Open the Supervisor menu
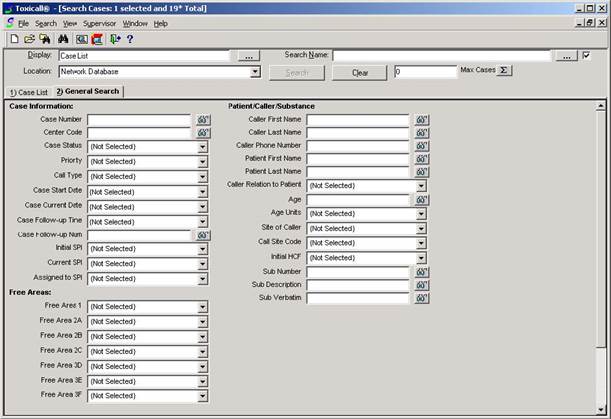The height and width of the screenshot is (419, 611). (99, 24)
